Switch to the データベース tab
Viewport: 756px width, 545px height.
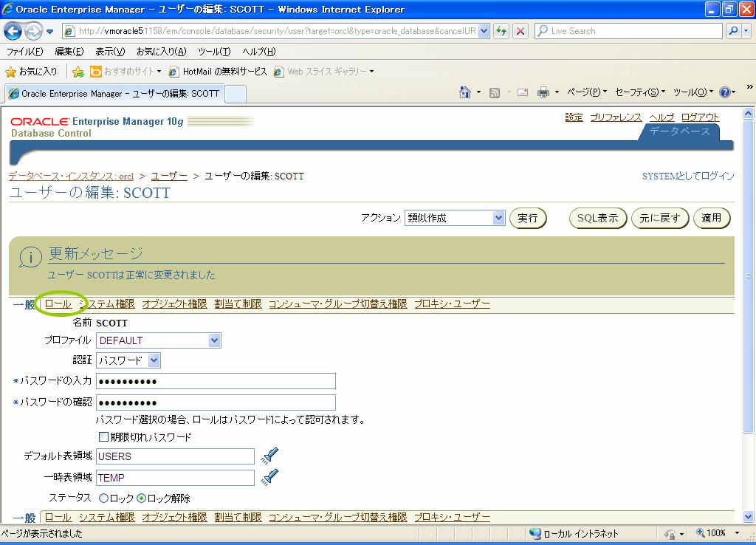pyautogui.click(x=679, y=131)
